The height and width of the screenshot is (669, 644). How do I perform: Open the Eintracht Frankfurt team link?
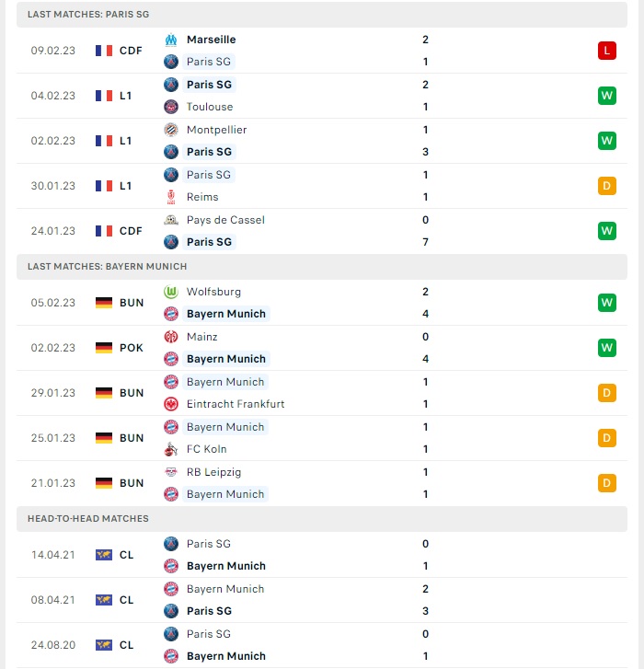point(236,404)
